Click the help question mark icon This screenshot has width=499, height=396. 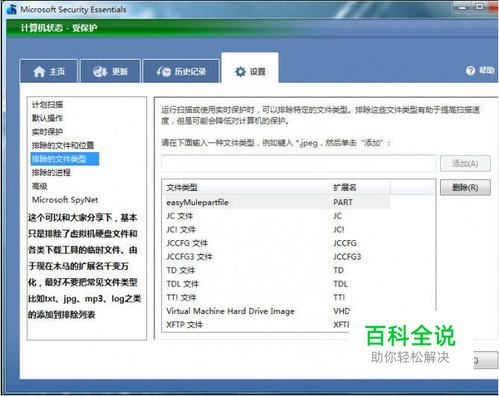click(470, 70)
